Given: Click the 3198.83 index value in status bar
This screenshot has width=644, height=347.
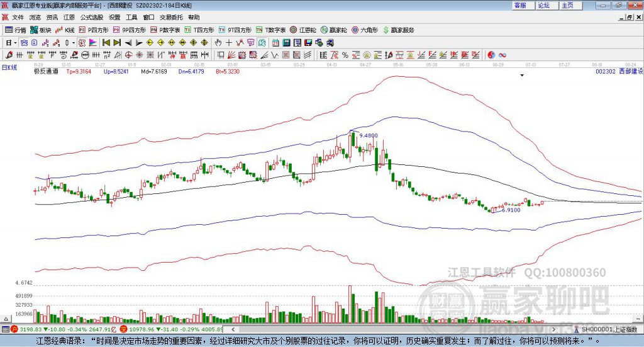Looking at the screenshot, I should [x=30, y=329].
